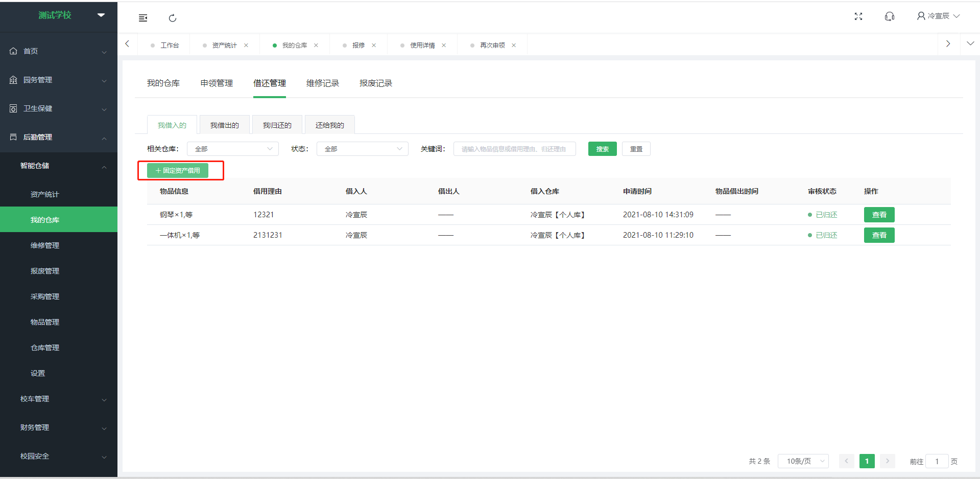
Task: Switch to the 报修 page tab
Action: tap(358, 45)
